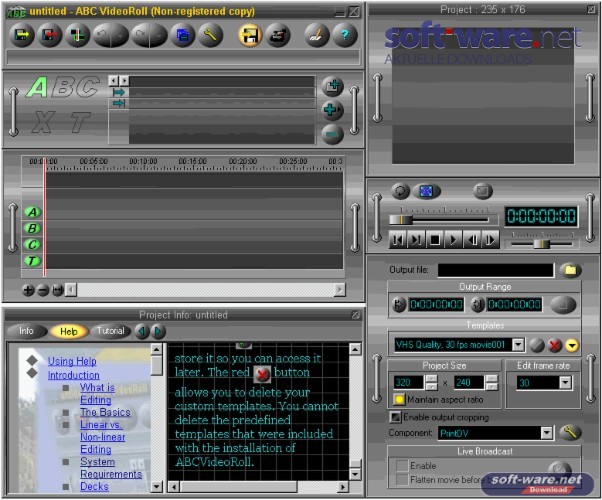Click the pen register toolbar icon

[317, 35]
